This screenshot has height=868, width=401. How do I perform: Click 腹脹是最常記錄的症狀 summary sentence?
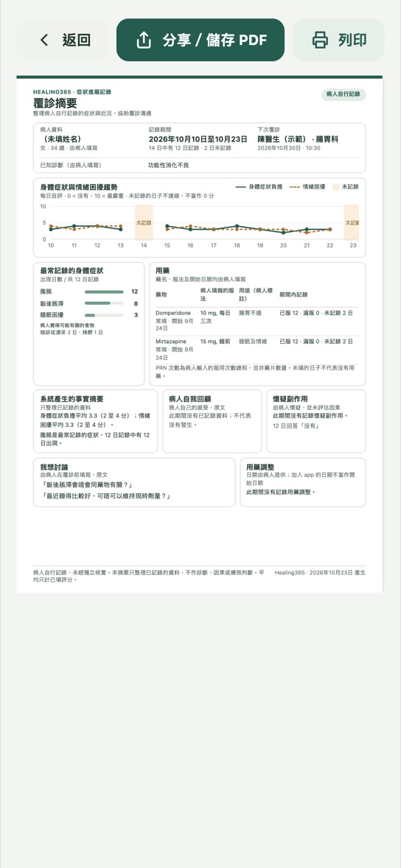click(95, 439)
